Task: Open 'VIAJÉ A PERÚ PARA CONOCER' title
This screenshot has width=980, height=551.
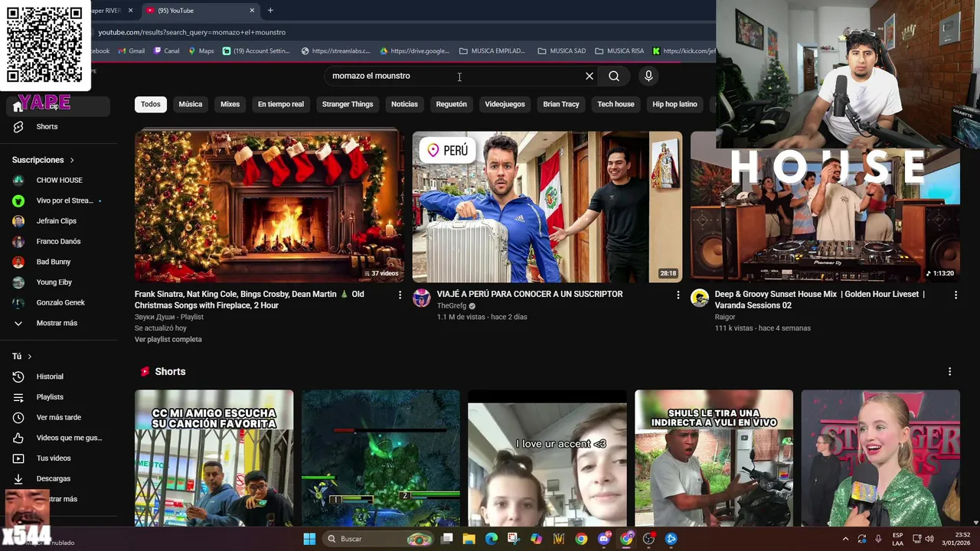Action: coord(530,294)
